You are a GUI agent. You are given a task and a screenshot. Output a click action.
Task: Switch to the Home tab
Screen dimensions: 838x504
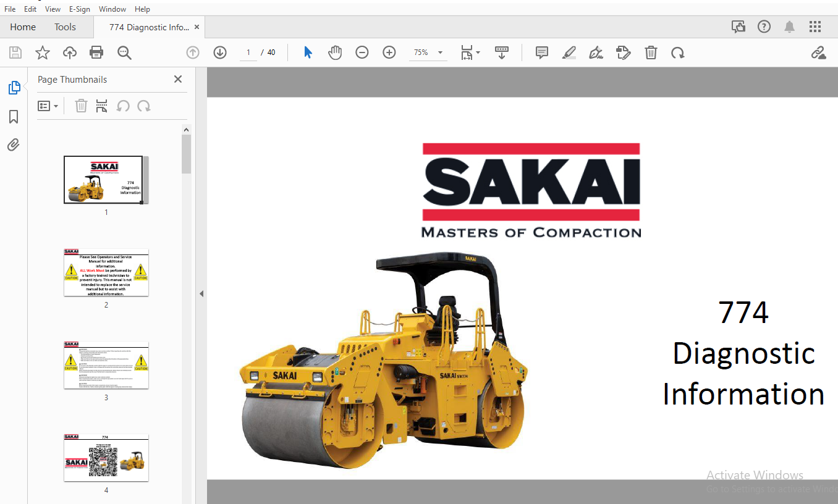coord(23,27)
